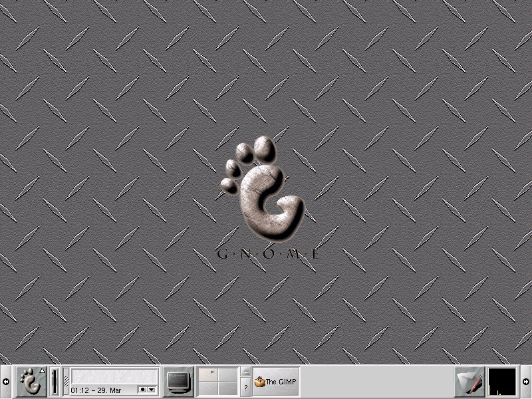Switch to the bottom-right pager desktop

228,389
